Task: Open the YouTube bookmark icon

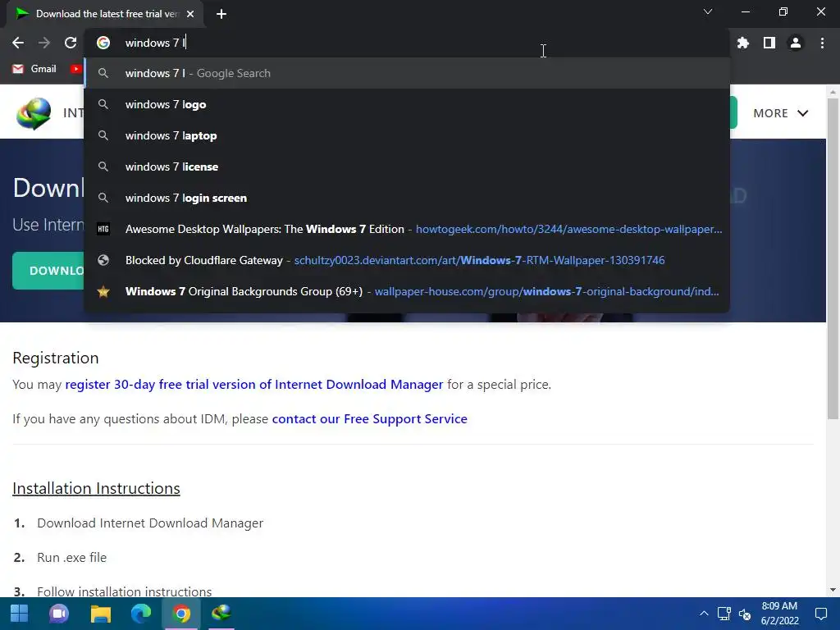Action: coord(76,69)
